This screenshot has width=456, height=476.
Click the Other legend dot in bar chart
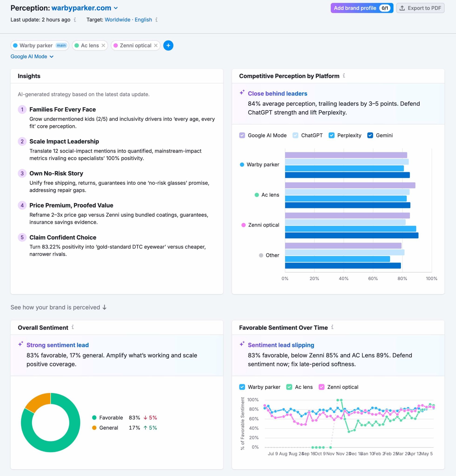(x=261, y=255)
